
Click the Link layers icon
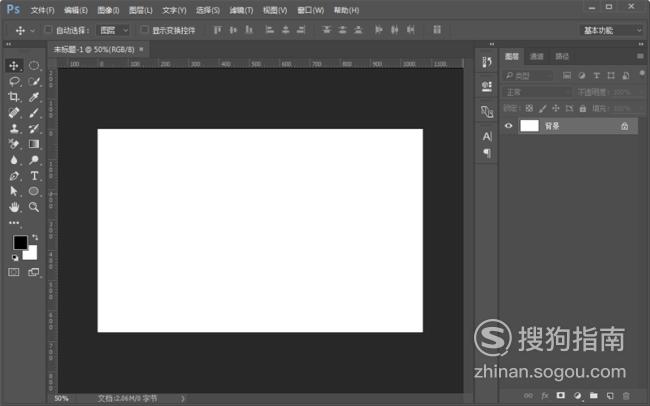(528, 396)
